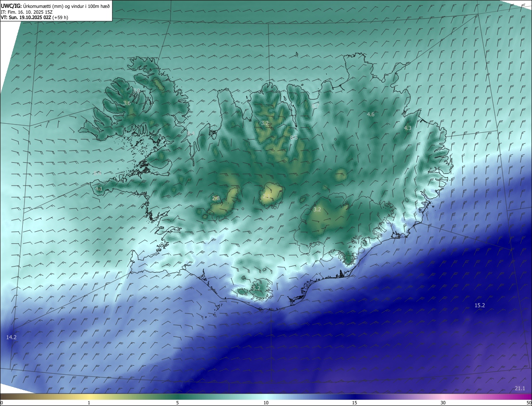Click the 3.2 value on Vatnajökull ice cap
The image size is (532, 406).
point(317,210)
